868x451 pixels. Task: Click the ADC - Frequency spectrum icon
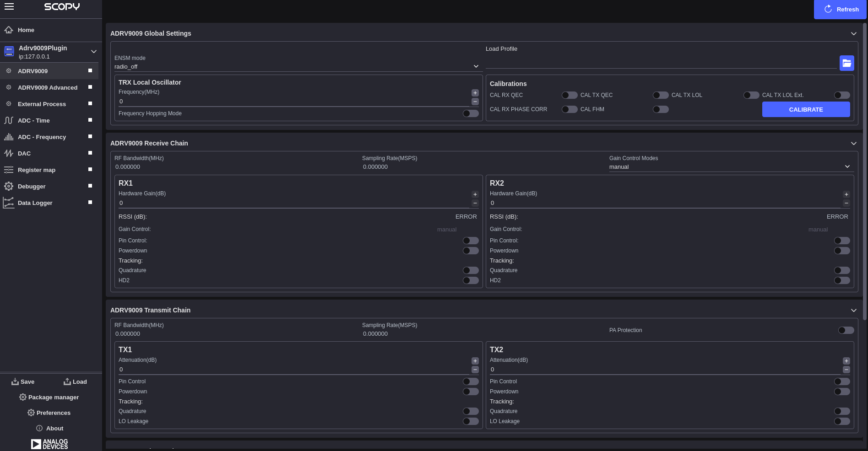8,137
